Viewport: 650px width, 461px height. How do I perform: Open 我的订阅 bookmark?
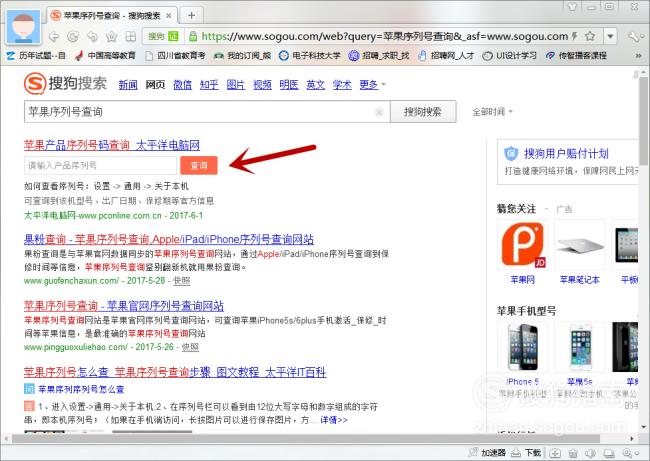pos(243,55)
